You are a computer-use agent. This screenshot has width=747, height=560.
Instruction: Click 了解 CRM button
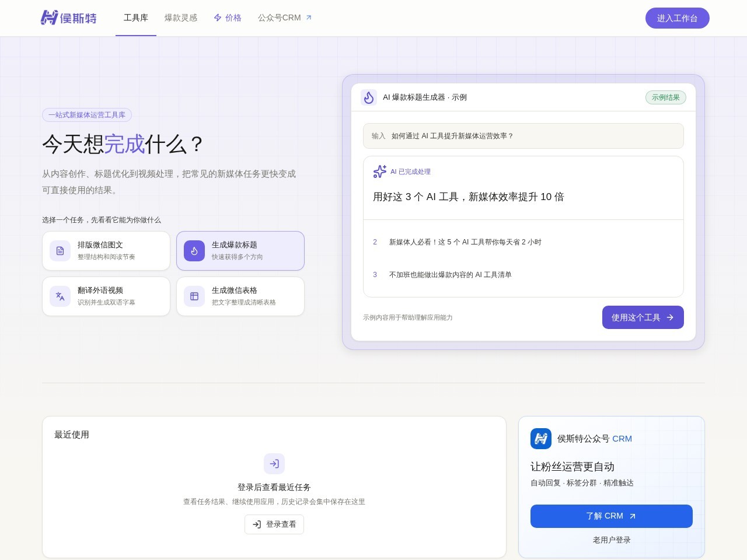click(x=612, y=516)
